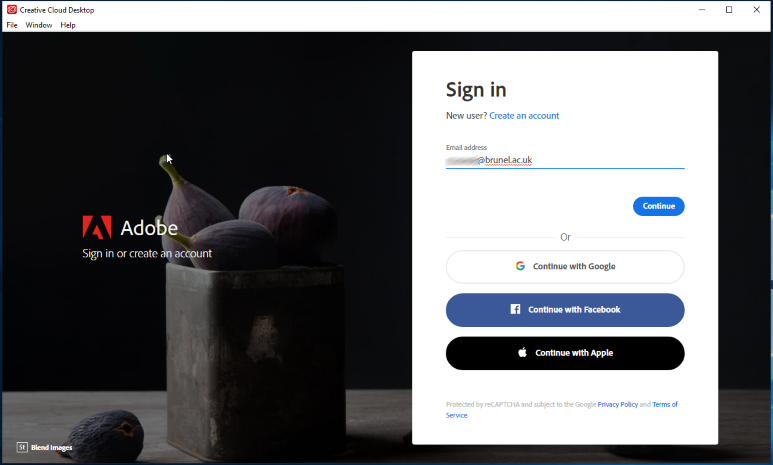
Task: Open the File menu
Action: click(x=12, y=25)
